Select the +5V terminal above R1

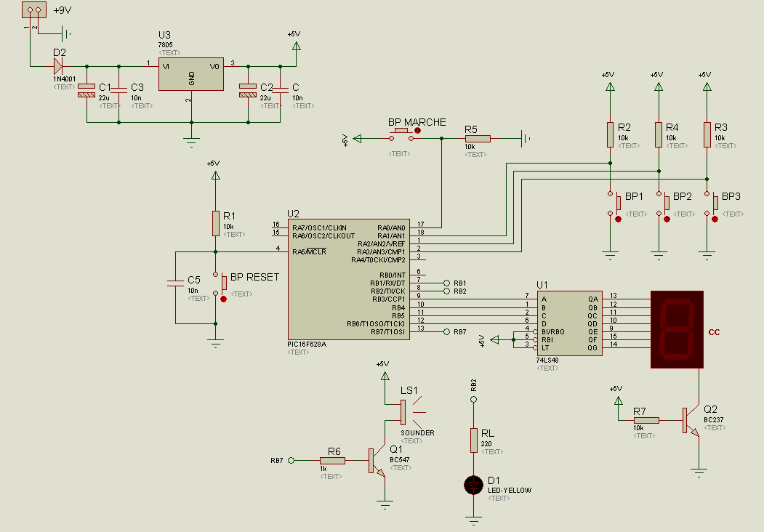click(216, 175)
